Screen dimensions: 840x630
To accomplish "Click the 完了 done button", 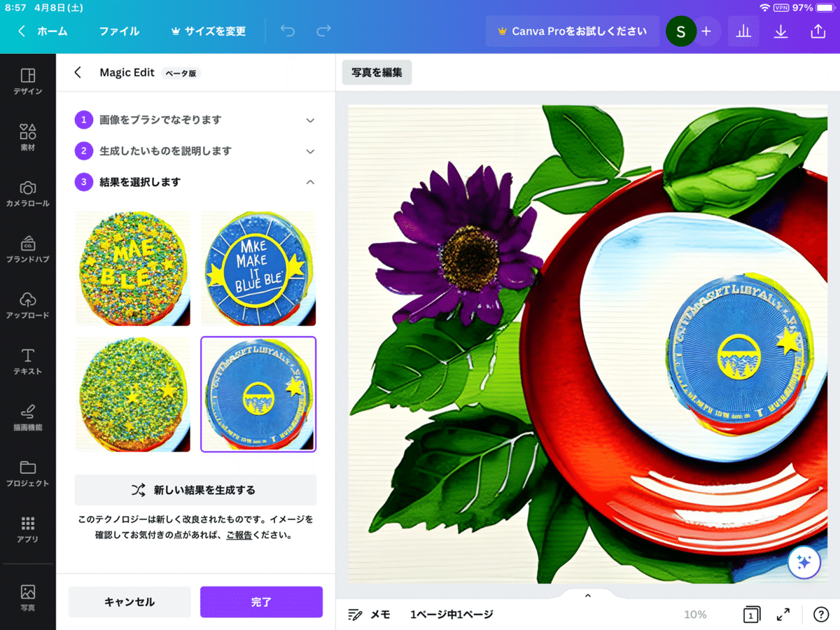I will point(261,602).
